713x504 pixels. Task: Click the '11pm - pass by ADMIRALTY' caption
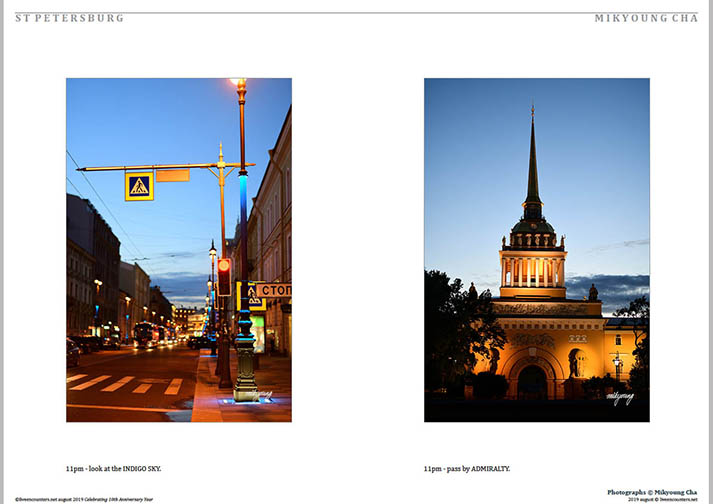(x=467, y=468)
